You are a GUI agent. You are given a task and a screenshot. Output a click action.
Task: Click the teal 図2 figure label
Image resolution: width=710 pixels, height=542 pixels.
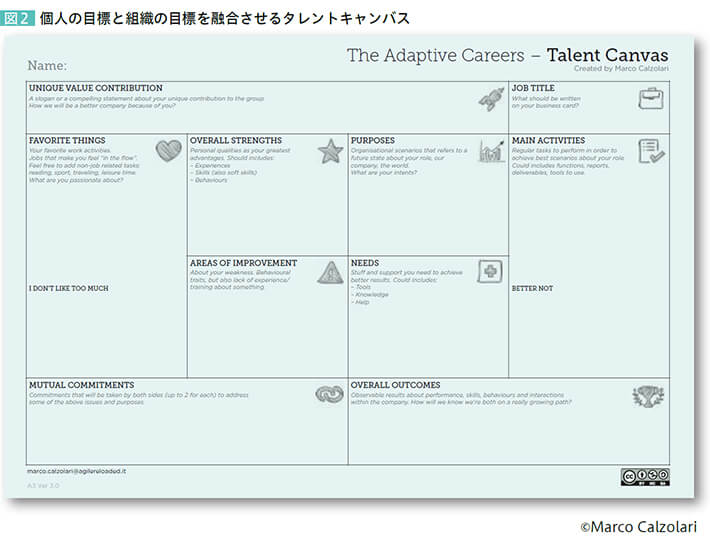17,18
